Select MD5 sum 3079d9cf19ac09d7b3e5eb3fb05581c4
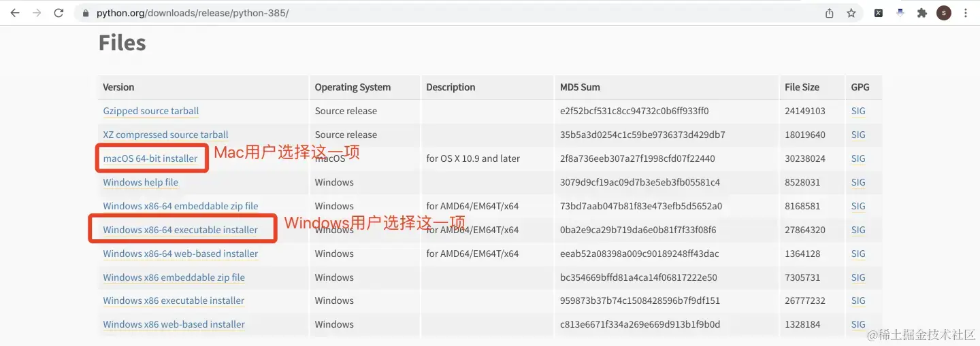 (640, 182)
